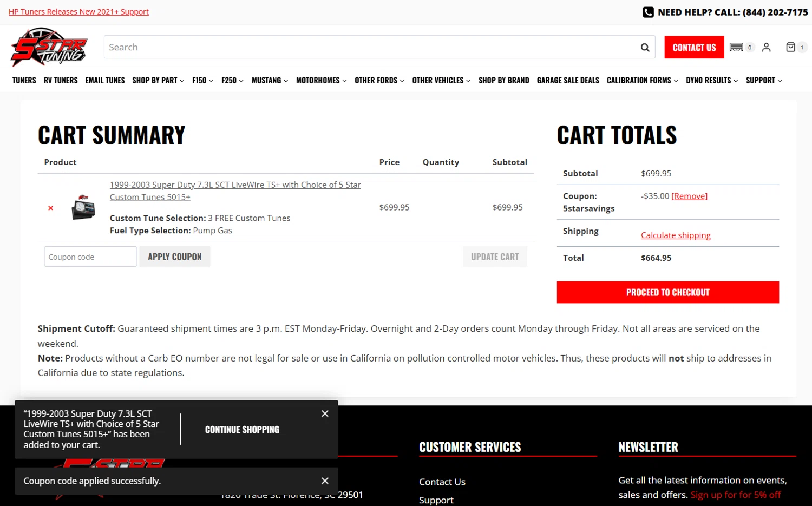Click the search magnifier icon
The height and width of the screenshot is (506, 812).
click(x=645, y=48)
